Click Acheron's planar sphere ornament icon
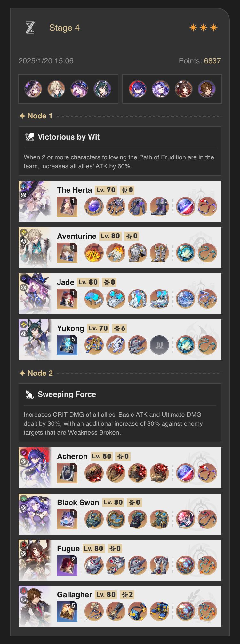 click(186, 473)
